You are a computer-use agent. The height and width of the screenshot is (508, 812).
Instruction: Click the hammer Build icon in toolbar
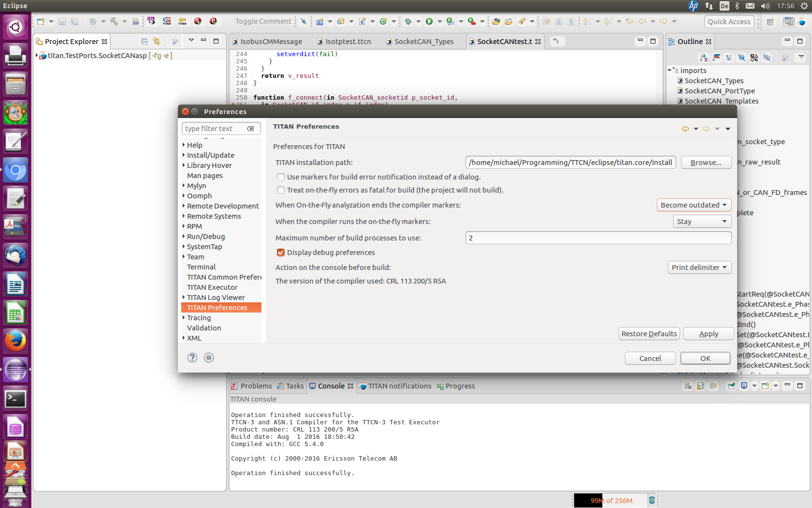[114, 21]
